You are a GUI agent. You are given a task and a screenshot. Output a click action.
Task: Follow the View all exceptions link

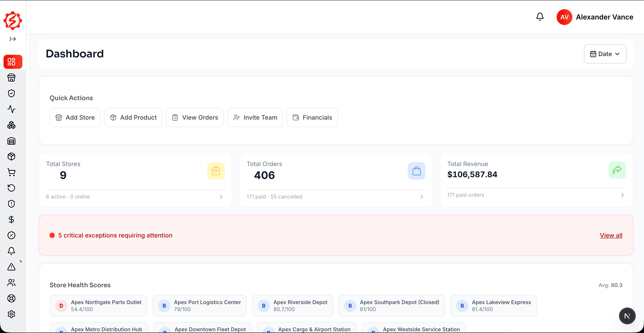[611, 235]
